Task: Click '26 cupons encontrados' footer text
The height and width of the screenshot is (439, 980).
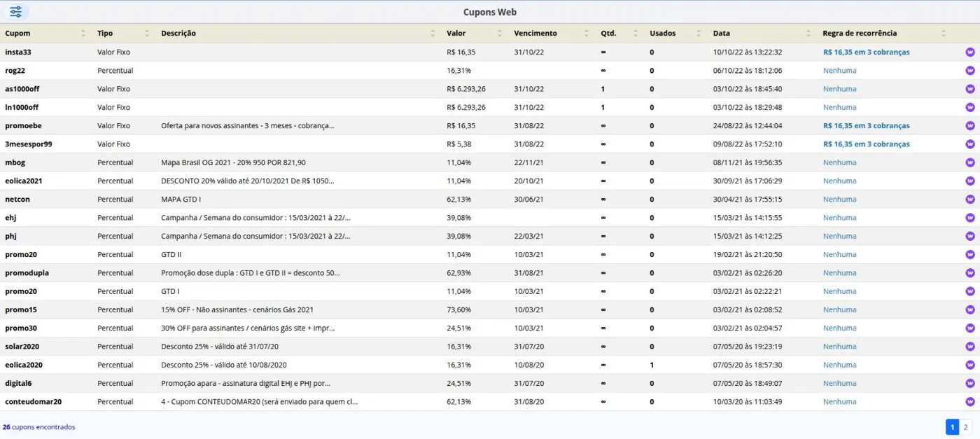Action: pyautogui.click(x=38, y=427)
